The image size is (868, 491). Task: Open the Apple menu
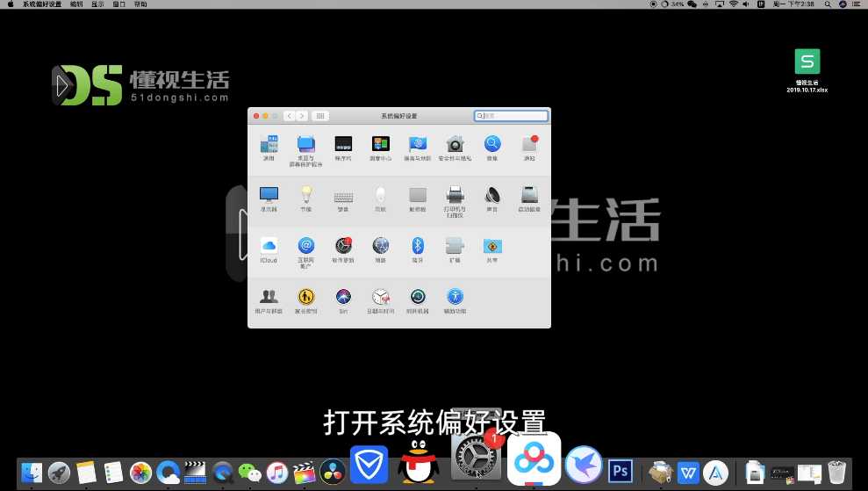[10, 4]
